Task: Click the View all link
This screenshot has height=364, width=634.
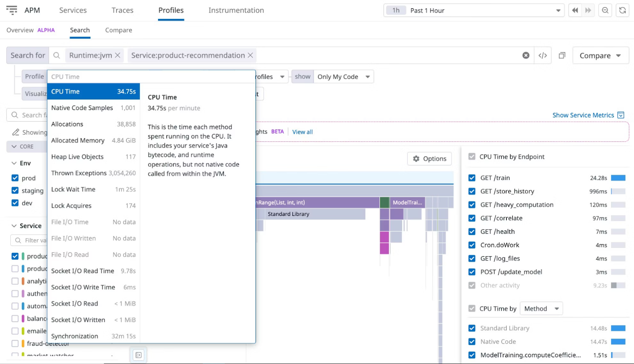Action: click(x=302, y=131)
